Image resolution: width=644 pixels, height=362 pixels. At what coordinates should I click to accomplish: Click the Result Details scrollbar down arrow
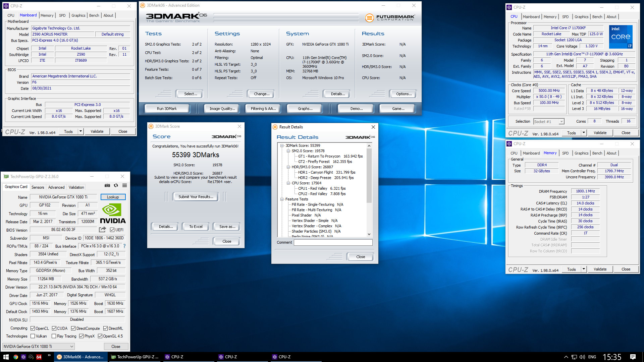pos(369,234)
